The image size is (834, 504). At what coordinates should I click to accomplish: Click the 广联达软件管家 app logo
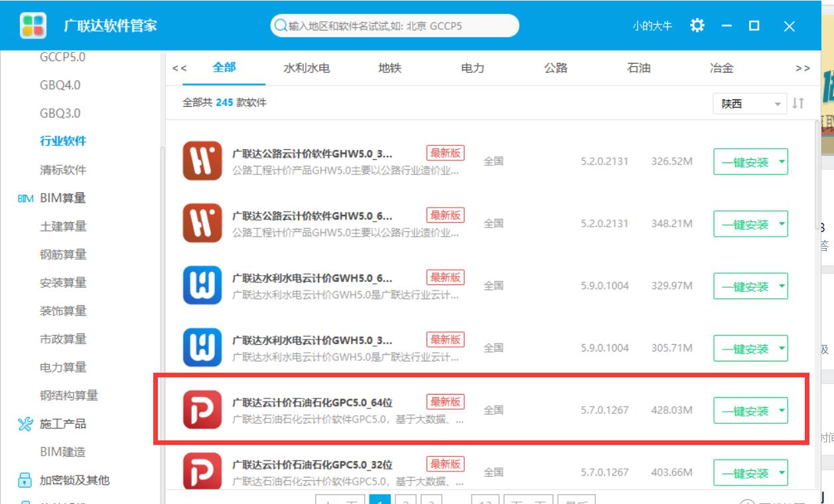34,26
